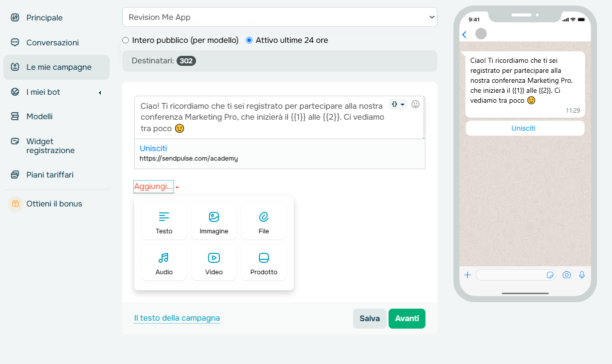Attach an Immagine to the message
612x364 pixels.
213,221
